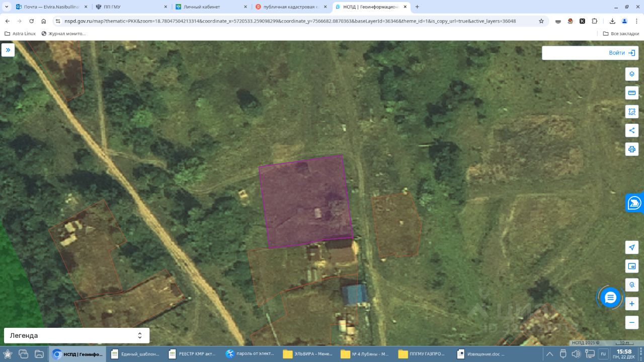Close the Личный кабинет tab

click(x=246, y=7)
